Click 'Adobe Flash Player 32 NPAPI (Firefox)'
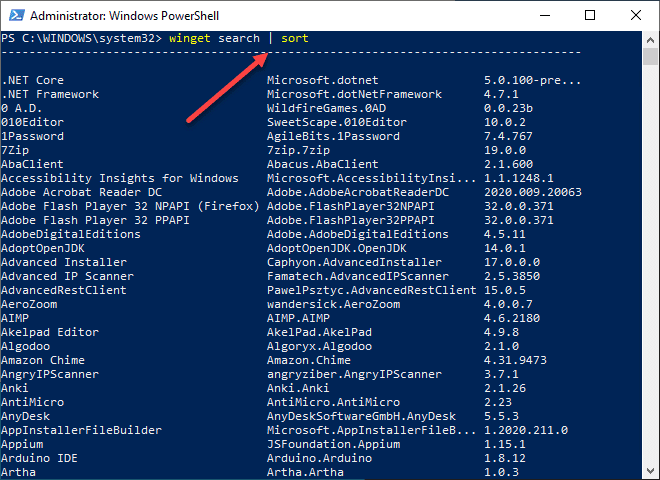 130,206
